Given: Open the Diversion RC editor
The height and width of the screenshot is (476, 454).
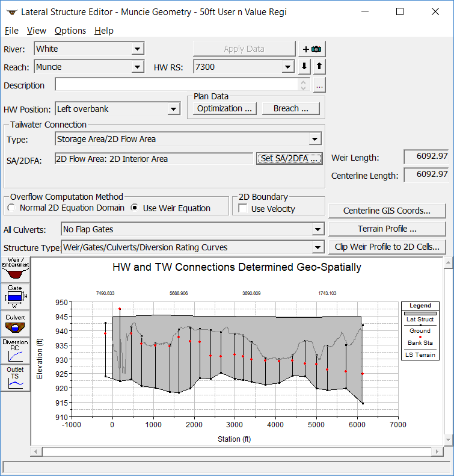Looking at the screenshot, I should coord(15,350).
